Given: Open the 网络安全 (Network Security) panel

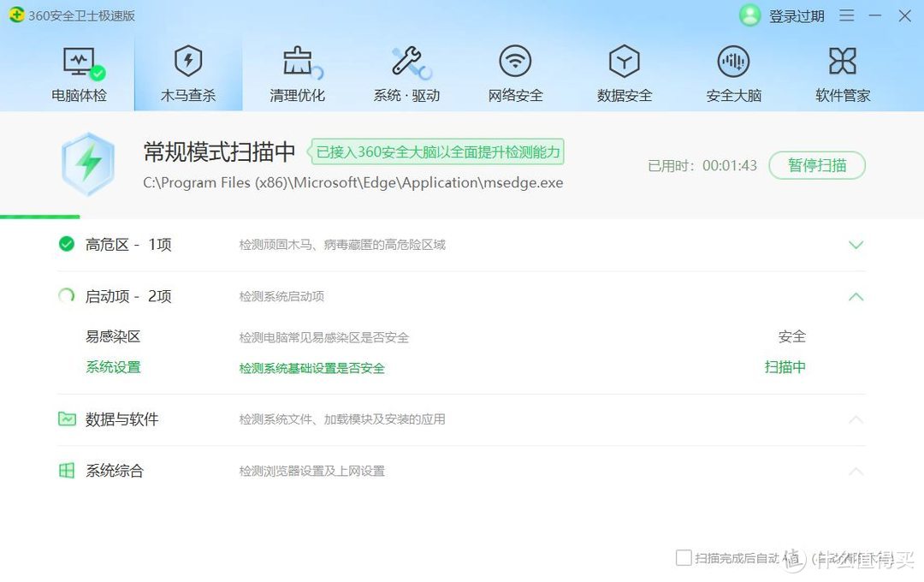Looking at the screenshot, I should pos(515,73).
